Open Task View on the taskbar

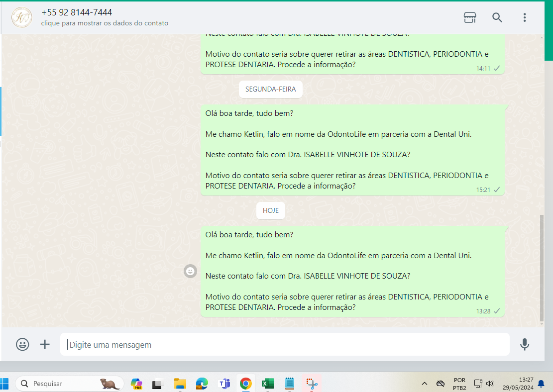click(157, 383)
